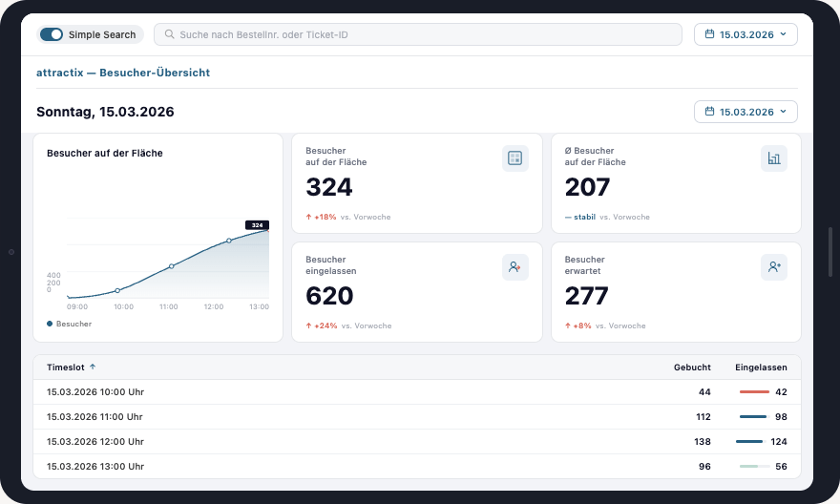The width and height of the screenshot is (840, 504).
Task: Toggle the Simple Search switch
Action: point(52,34)
